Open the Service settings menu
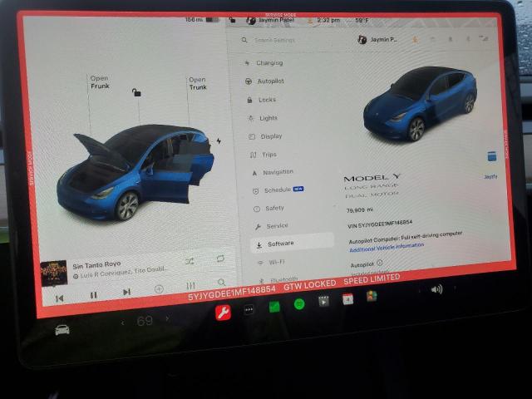The width and height of the screenshot is (532, 399). pos(272,226)
